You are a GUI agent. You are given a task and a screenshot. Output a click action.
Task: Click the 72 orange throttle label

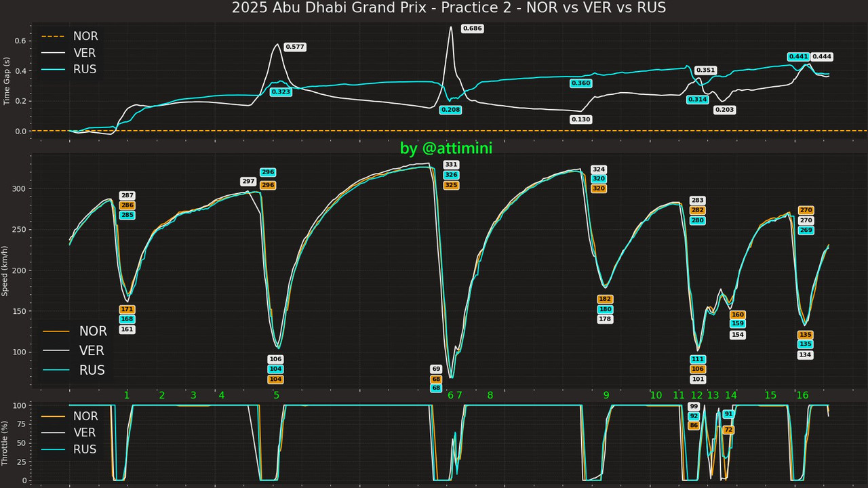pyautogui.click(x=729, y=430)
